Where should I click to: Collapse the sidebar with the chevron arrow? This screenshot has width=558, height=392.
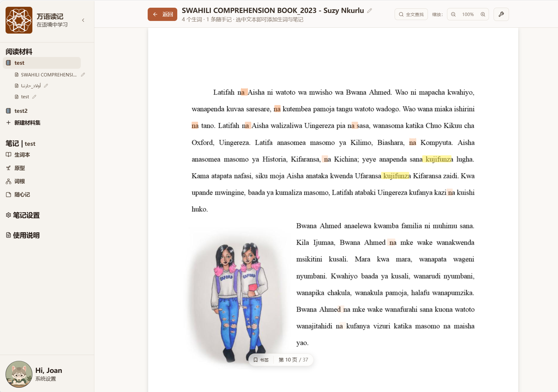tap(83, 20)
